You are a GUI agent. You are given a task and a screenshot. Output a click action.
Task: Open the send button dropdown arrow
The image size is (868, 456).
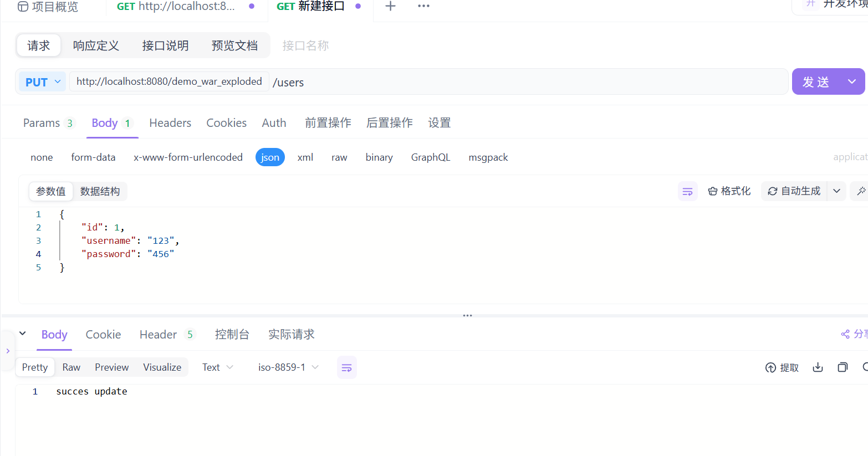pos(852,81)
